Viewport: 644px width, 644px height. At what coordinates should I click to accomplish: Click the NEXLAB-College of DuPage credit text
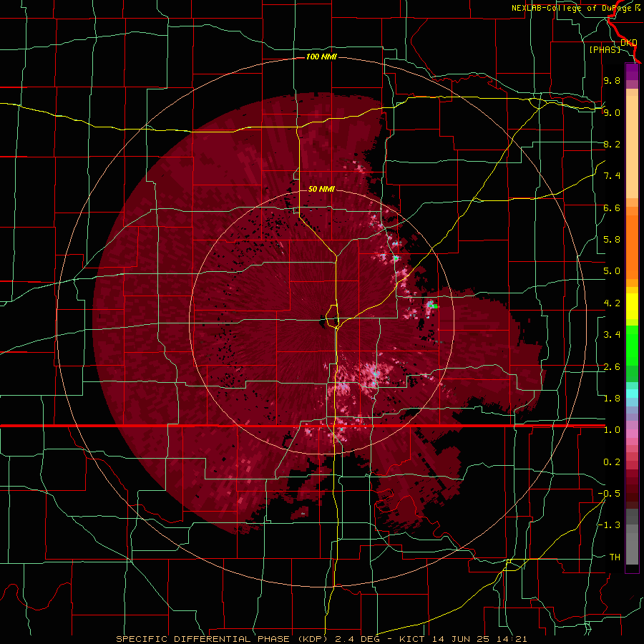pos(571,8)
